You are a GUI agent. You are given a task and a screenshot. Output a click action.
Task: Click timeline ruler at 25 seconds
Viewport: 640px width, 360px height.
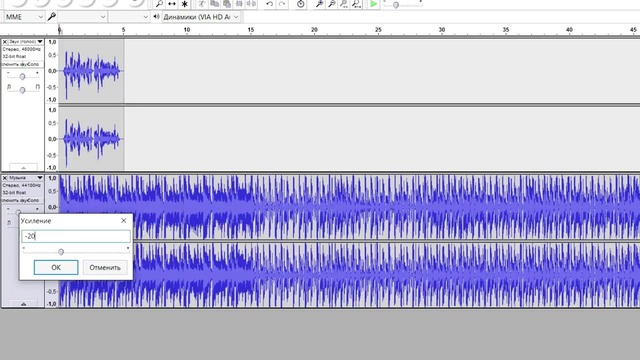click(x=378, y=30)
